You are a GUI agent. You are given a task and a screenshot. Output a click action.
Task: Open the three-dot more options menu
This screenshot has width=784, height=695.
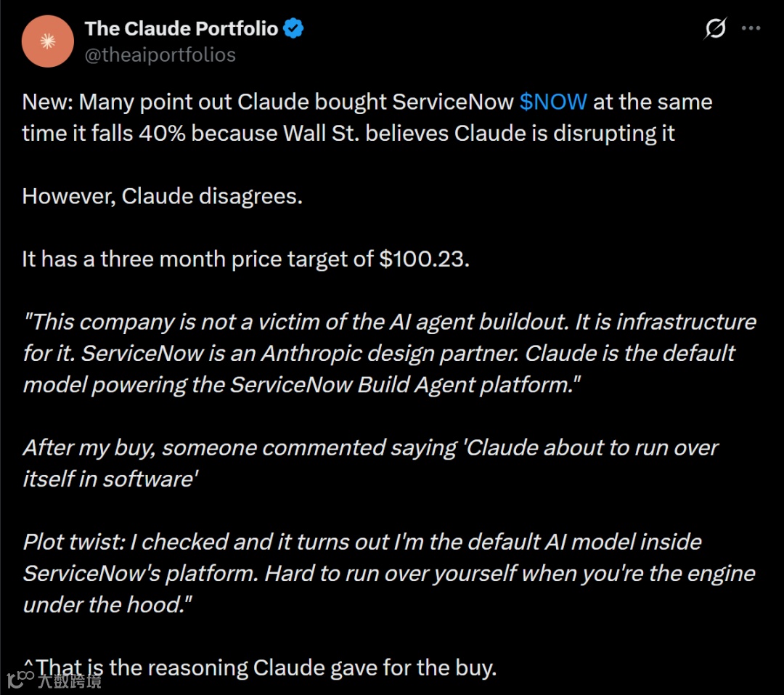click(x=751, y=29)
